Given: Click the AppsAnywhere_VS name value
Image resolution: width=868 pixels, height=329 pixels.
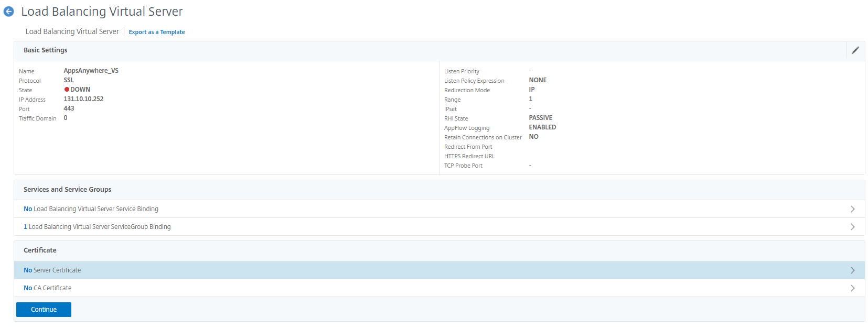Looking at the screenshot, I should point(91,71).
